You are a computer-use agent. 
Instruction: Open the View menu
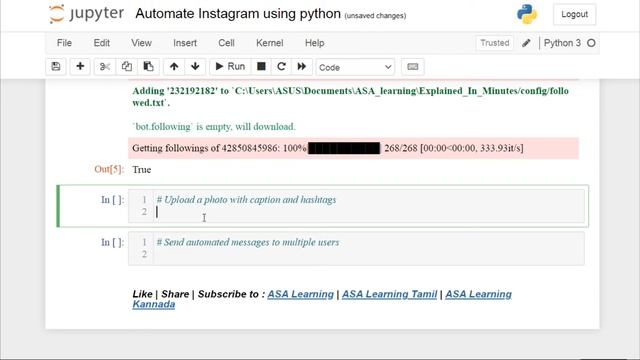pos(141,43)
